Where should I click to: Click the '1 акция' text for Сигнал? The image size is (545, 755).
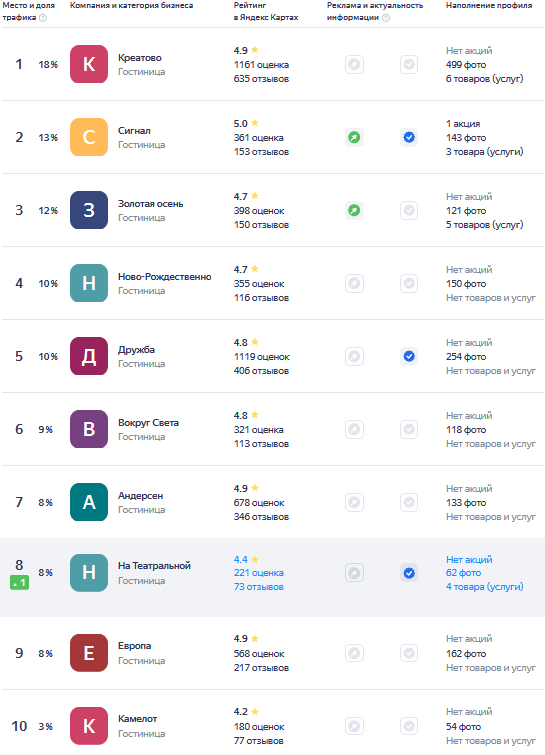(463, 124)
